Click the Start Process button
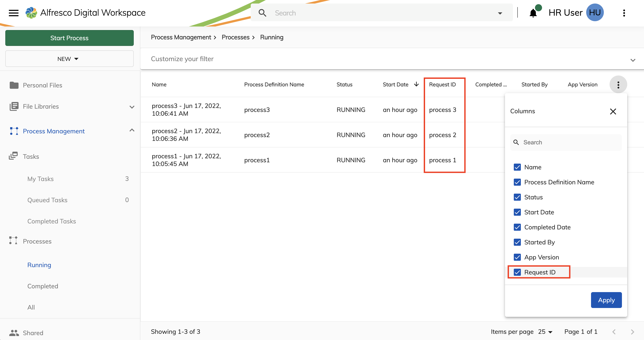Image resolution: width=644 pixels, height=340 pixels. [x=69, y=38]
